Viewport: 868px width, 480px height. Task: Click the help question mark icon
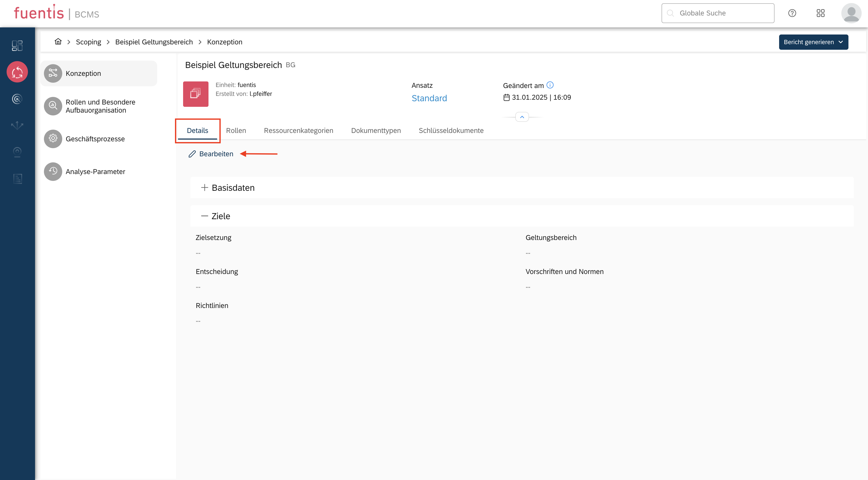point(792,13)
